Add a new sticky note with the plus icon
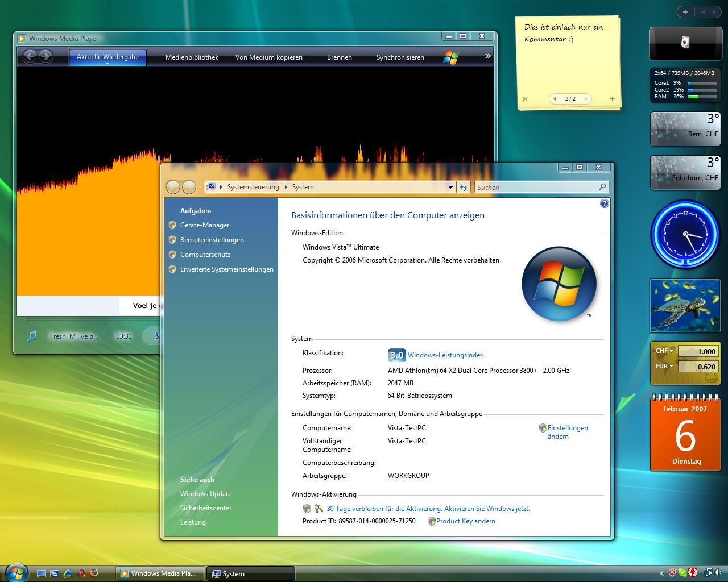This screenshot has height=582, width=728. [613, 99]
